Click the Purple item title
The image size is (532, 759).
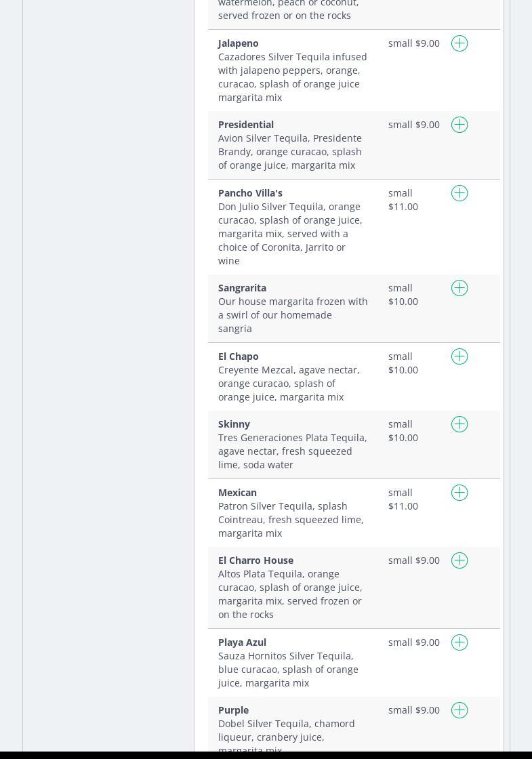tap(233, 711)
